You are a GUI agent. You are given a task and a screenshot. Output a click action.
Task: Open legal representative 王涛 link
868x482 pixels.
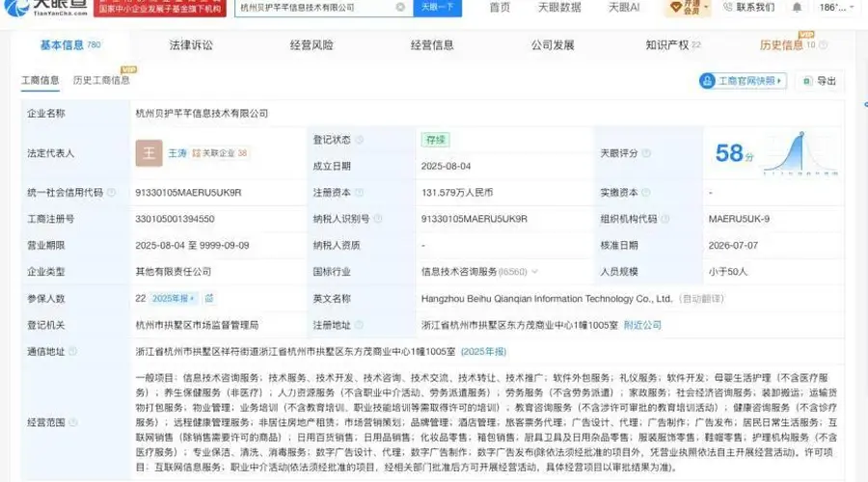point(177,152)
